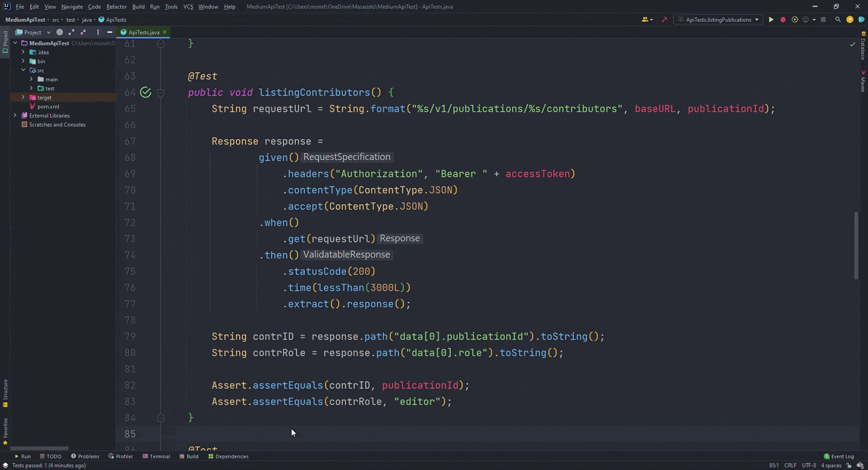The width and height of the screenshot is (868, 470).
Task: Click the UTF-8 encoding indicator
Action: 809,465
